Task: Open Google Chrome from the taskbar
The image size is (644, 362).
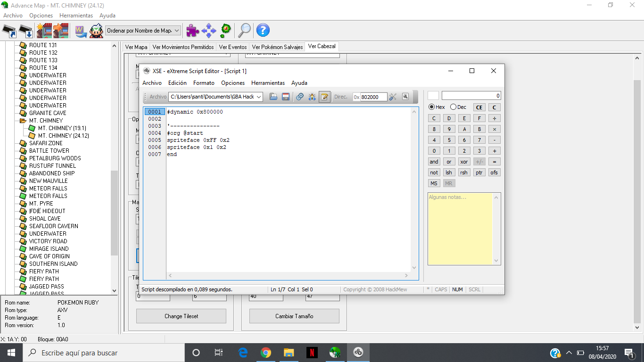Action: click(x=266, y=353)
